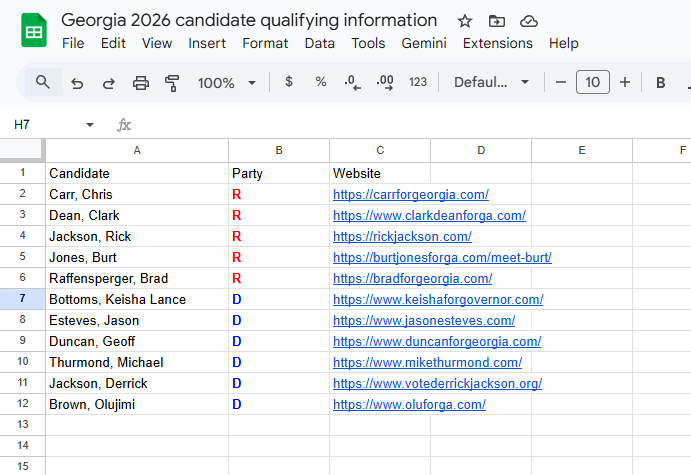This screenshot has height=475, width=691.
Task: Open the Default font dropdown
Action: pos(491,82)
